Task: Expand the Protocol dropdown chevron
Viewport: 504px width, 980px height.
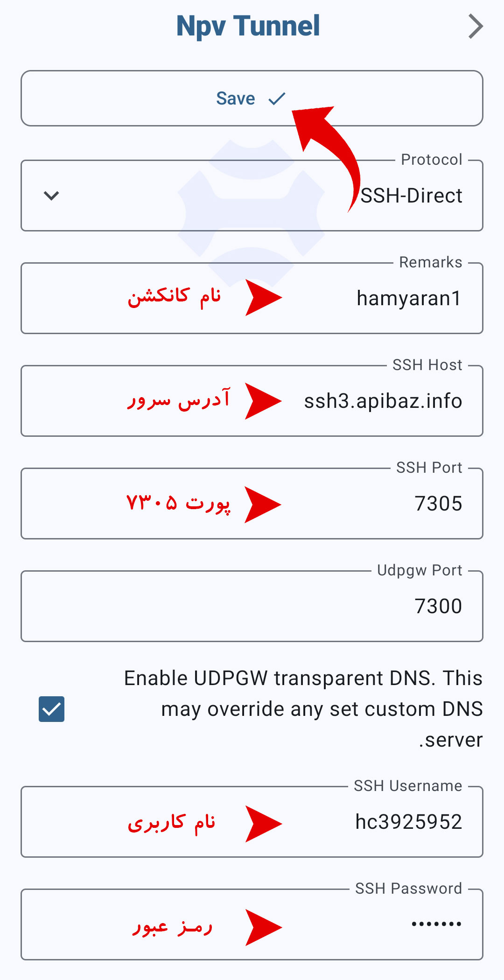Action: pyautogui.click(x=51, y=196)
